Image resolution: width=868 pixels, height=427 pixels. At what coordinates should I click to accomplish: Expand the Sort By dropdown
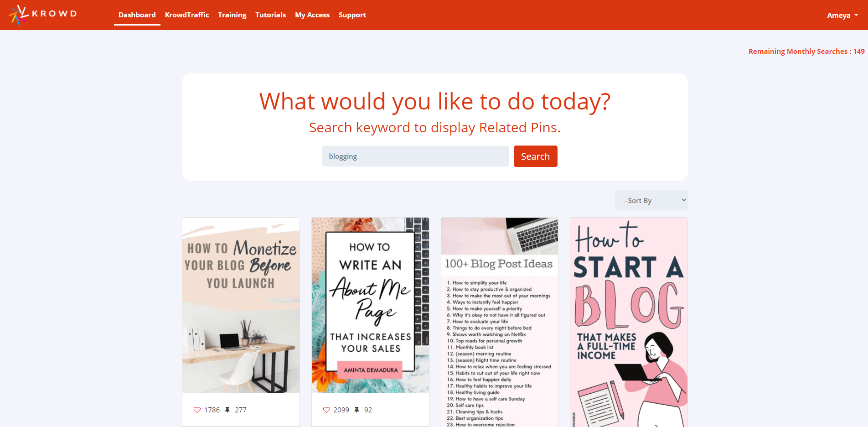(x=651, y=200)
